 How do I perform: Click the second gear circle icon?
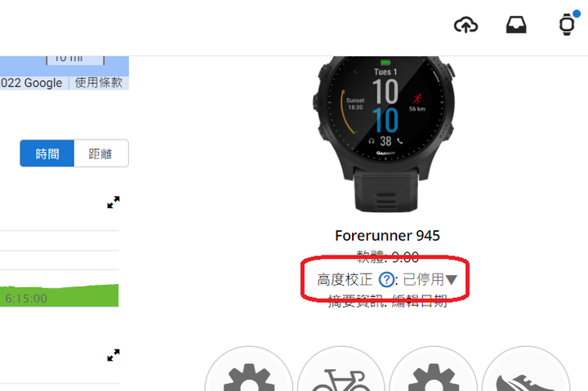pyautogui.click(x=434, y=369)
